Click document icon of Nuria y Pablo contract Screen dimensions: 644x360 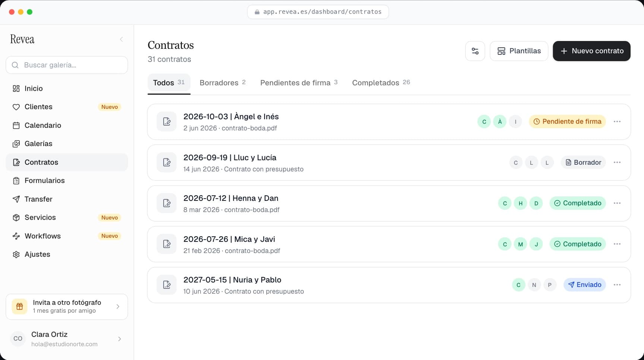pyautogui.click(x=167, y=285)
